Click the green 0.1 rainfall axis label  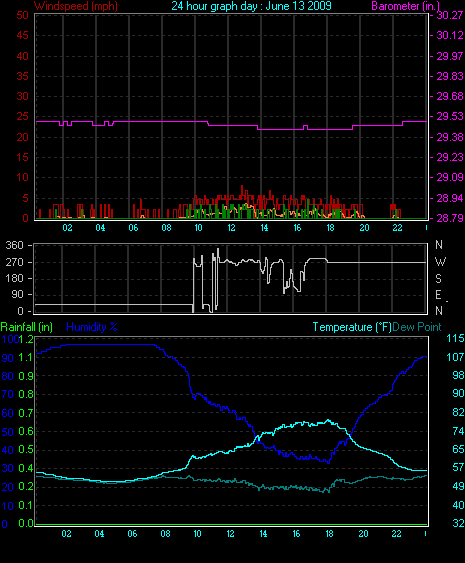click(26, 505)
